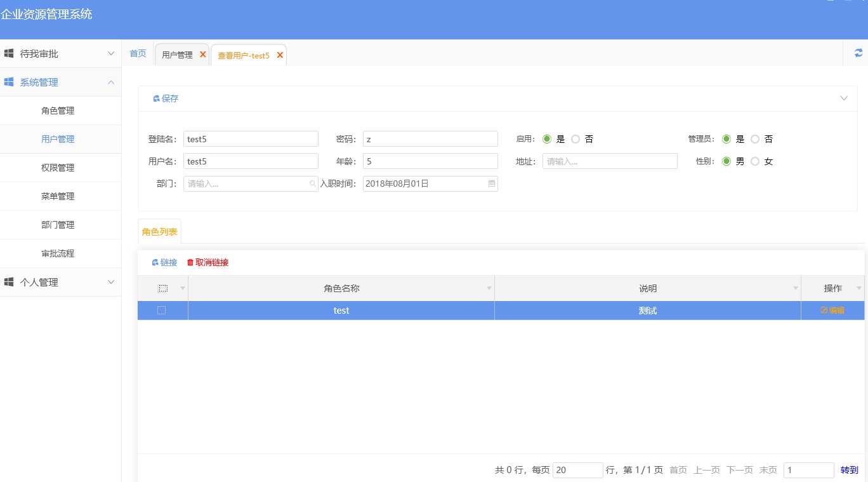Close the 用户管理 tab
The width and height of the screenshot is (868, 482).
coord(203,55)
